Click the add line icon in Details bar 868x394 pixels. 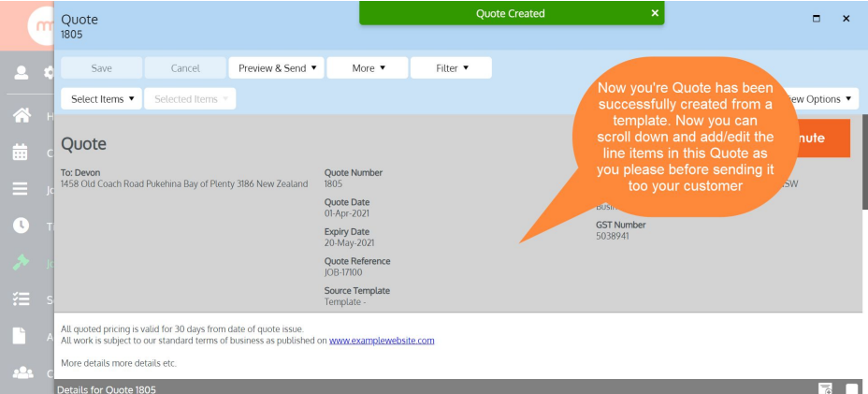(x=825, y=389)
